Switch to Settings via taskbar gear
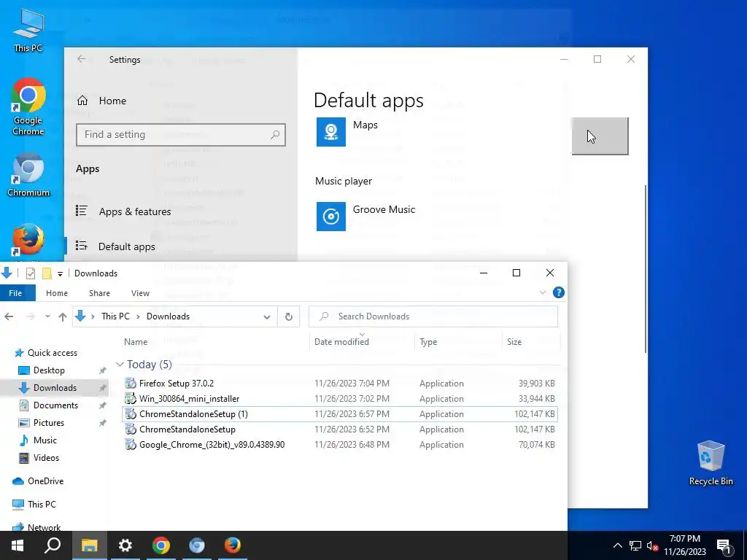747x560 pixels. [125, 545]
